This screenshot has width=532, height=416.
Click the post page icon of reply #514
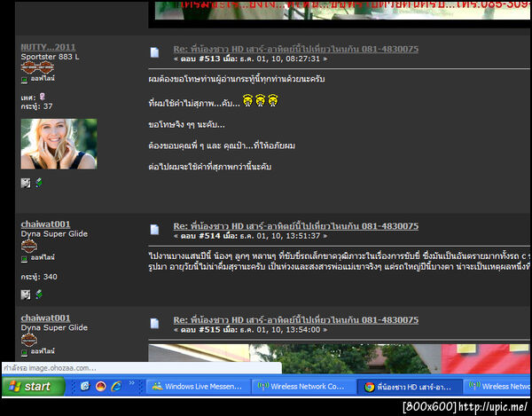click(154, 230)
